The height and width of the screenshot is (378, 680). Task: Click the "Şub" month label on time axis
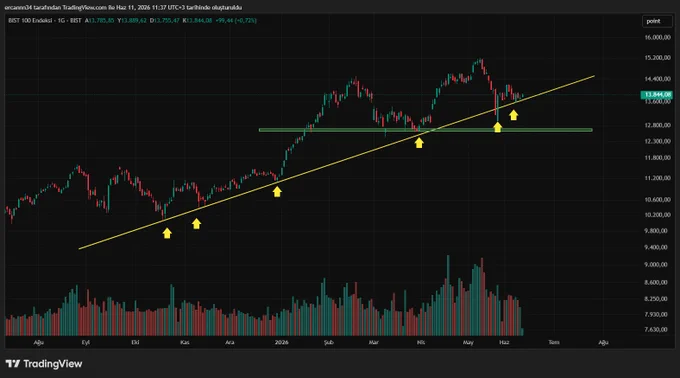(x=329, y=342)
